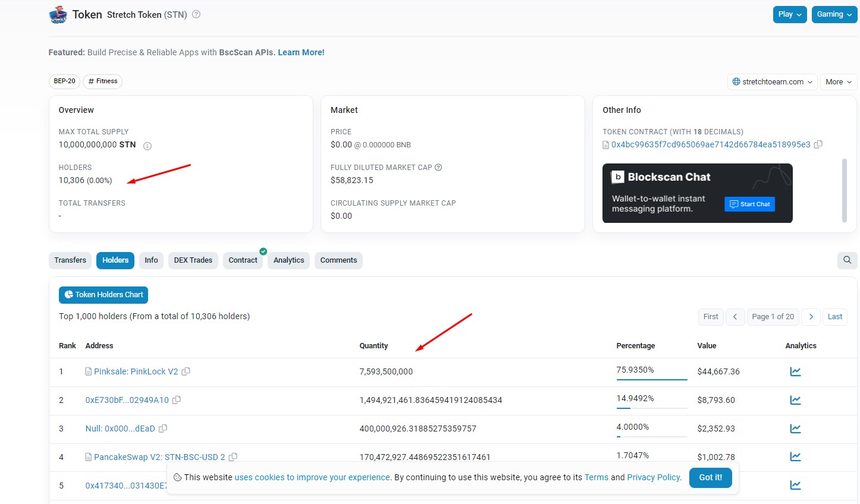The height and width of the screenshot is (504, 860).
Task: Click the BEP-20 tag
Action: (65, 81)
